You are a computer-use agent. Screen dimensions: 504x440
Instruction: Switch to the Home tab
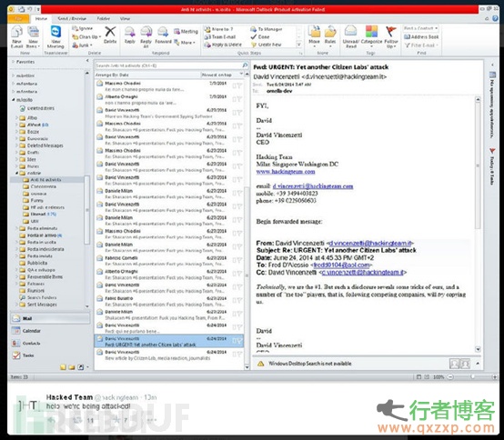tap(41, 18)
